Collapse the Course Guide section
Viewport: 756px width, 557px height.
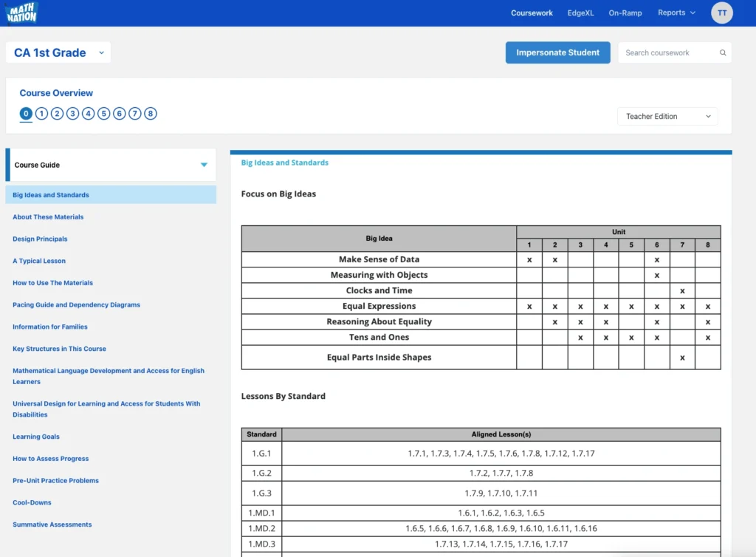tap(204, 165)
